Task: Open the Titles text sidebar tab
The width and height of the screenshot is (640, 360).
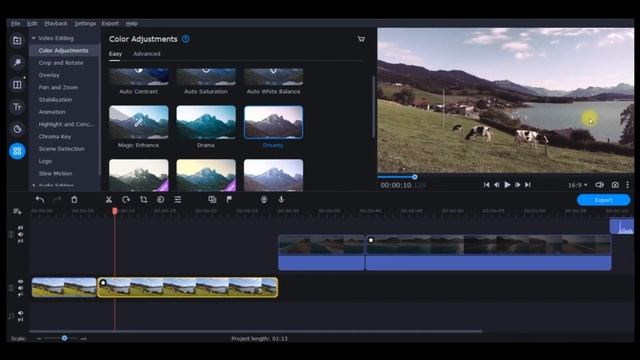Action: pos(17,107)
